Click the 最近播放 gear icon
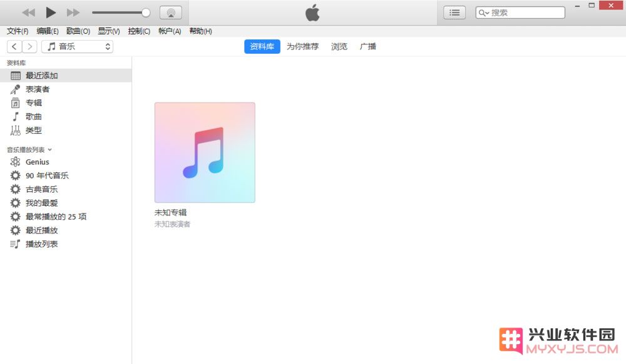Viewport: 626px width, 364px height. [15, 230]
